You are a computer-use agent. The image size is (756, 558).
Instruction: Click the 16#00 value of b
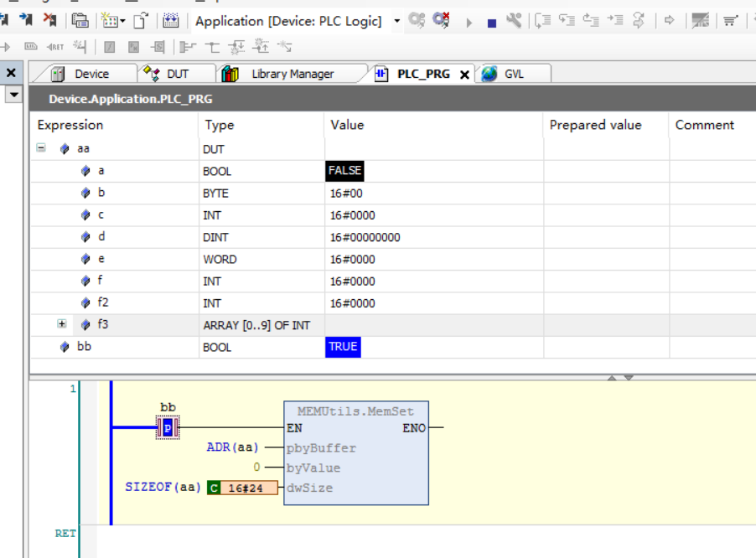[346, 194]
